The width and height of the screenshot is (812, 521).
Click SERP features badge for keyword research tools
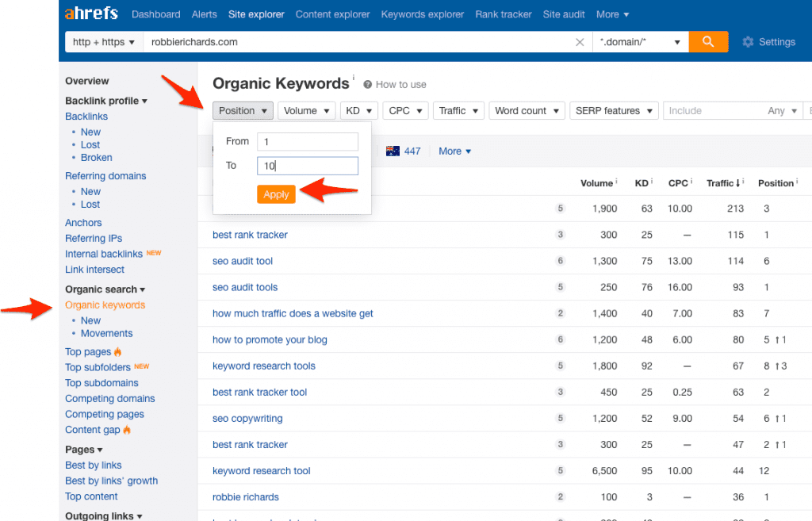[560, 366]
